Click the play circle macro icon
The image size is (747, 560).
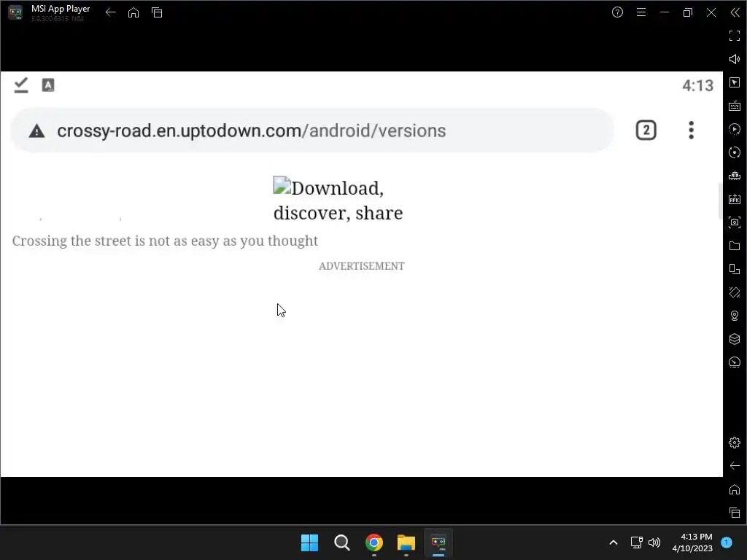pos(735,129)
